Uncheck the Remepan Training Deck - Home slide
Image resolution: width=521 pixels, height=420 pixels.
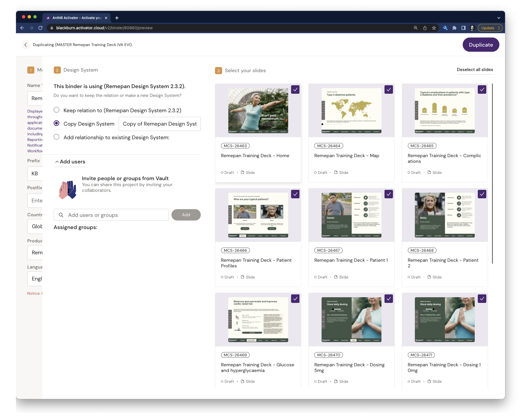295,90
